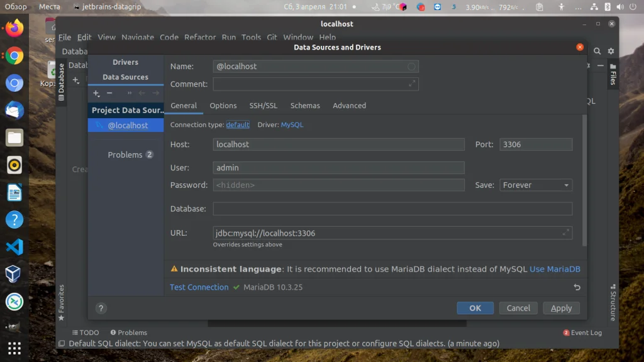
Task: Switch to the Options tab
Action: (223, 106)
